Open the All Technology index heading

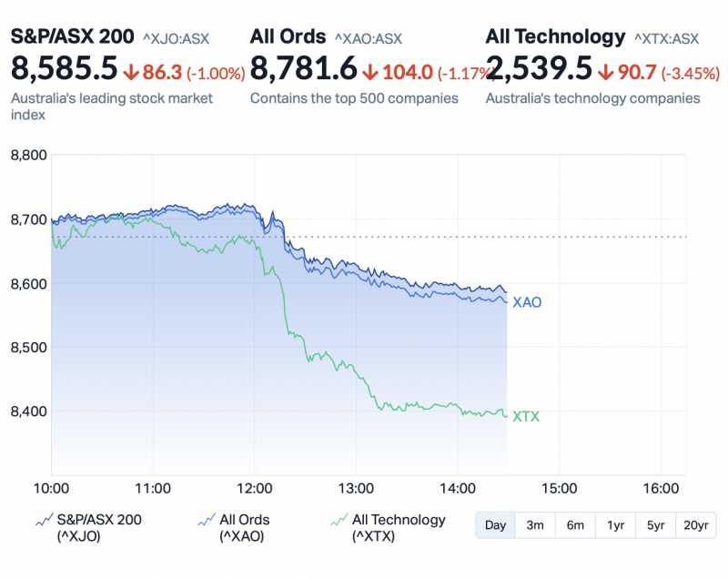point(555,36)
